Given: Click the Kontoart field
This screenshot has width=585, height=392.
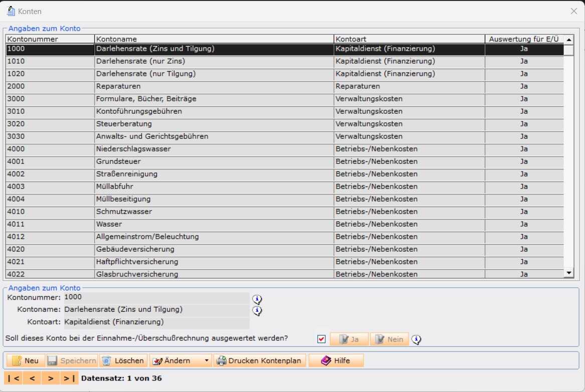Looking at the screenshot, I should click(x=156, y=322).
